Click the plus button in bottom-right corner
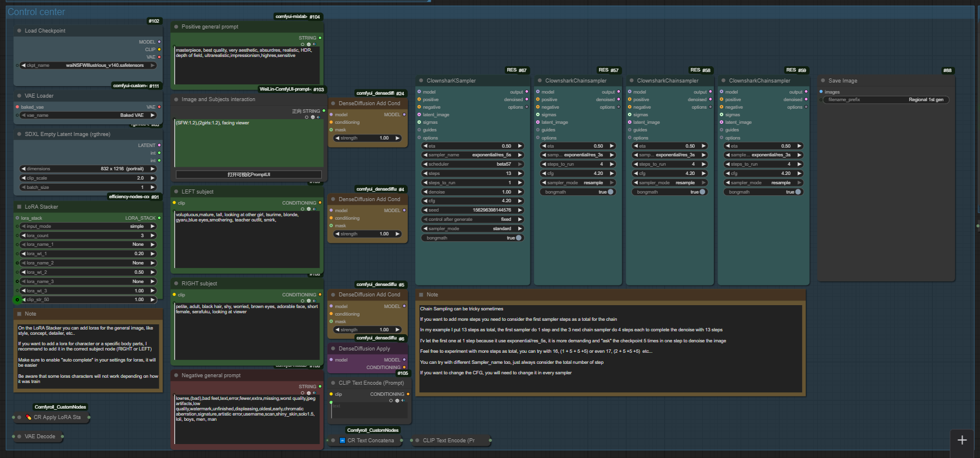The width and height of the screenshot is (980, 458). (962, 440)
